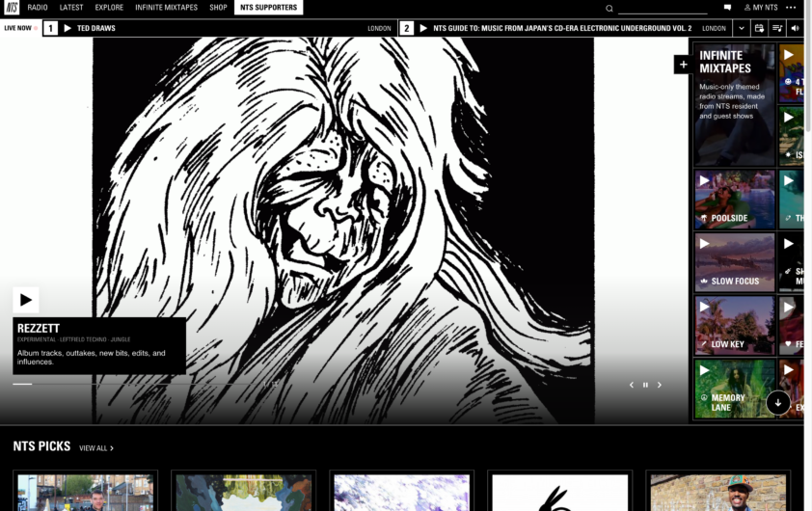This screenshot has height=511, width=812.
Task: Click the plus icon beside Infinite Mixtapes
Action: [x=683, y=65]
